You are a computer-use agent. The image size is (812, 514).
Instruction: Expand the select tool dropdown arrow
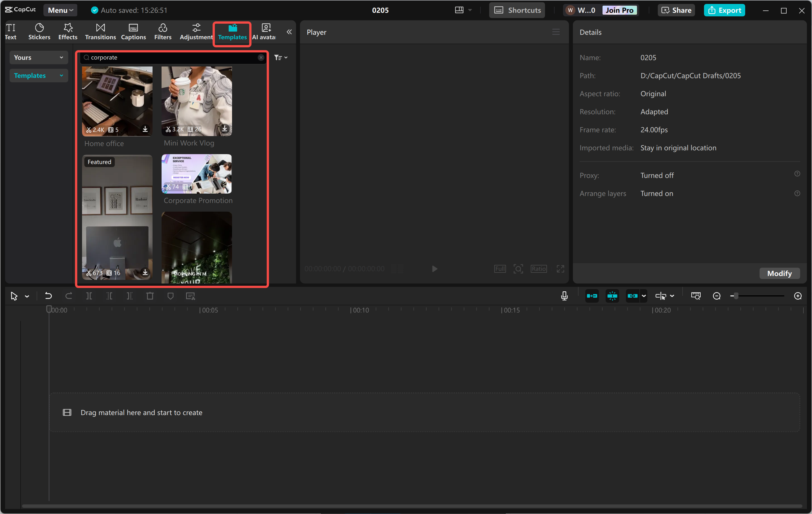point(28,296)
